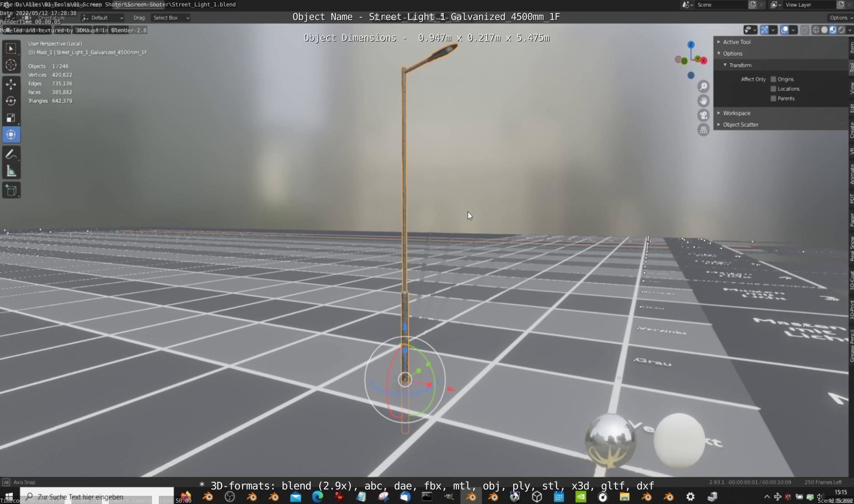Open the shading options dropdown arrow
854x504 pixels.
click(849, 30)
